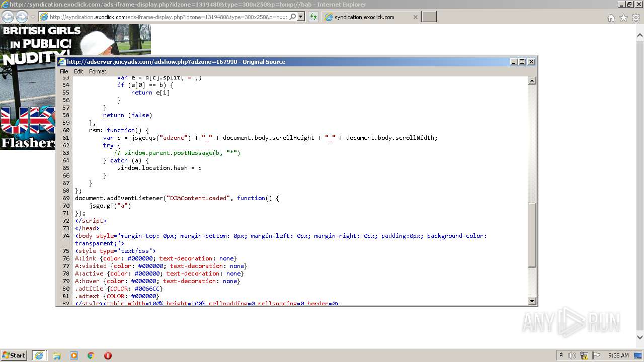Click the document.addEventListener line 69
644x362 pixels.
click(x=177, y=198)
